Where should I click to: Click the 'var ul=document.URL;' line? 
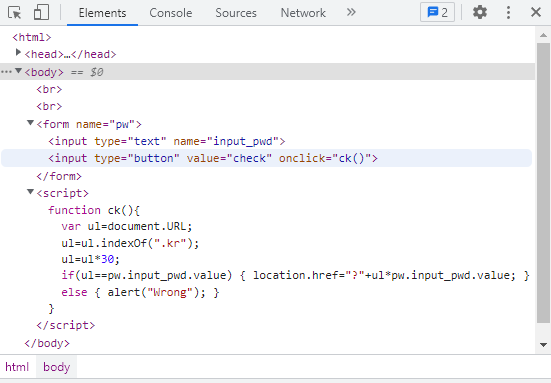[x=127, y=226]
